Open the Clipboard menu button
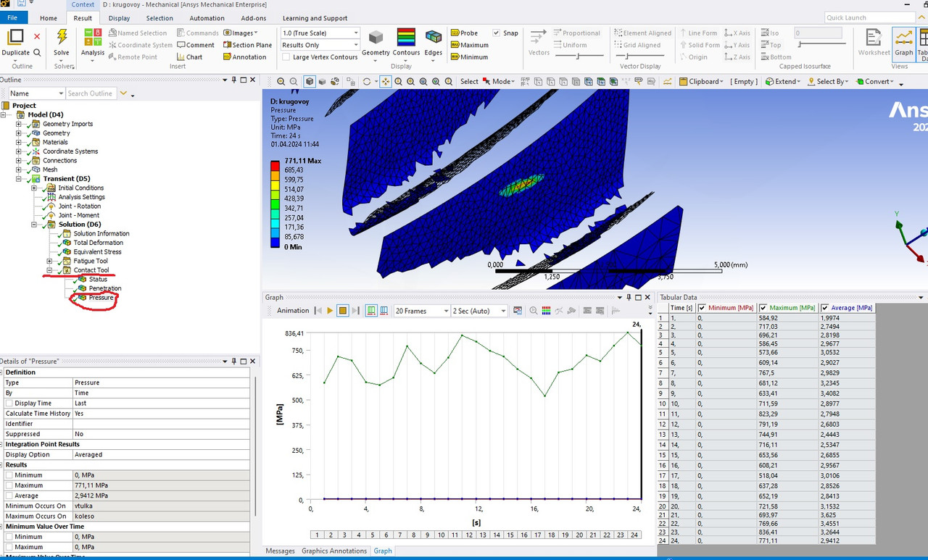928x560 pixels. click(x=700, y=82)
